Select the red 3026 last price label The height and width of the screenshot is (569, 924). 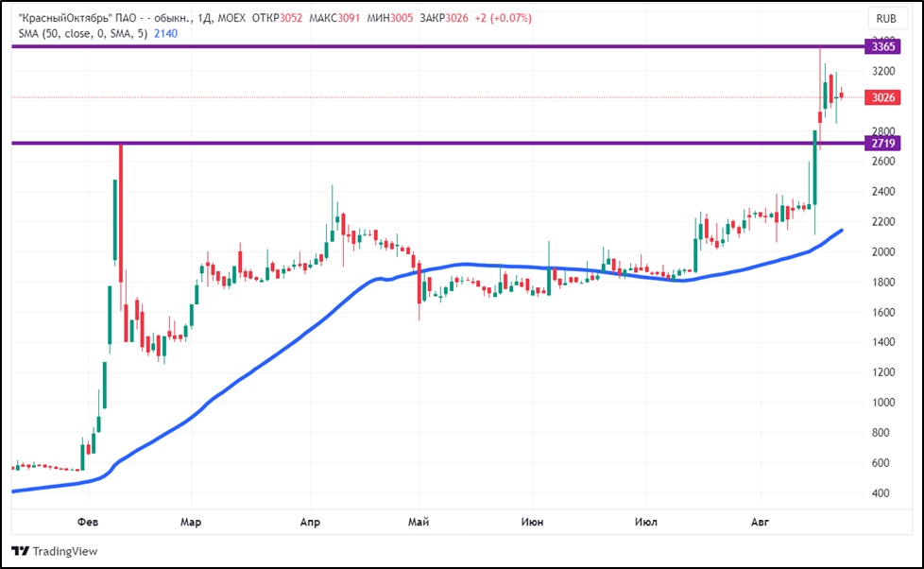pyautogui.click(x=884, y=97)
